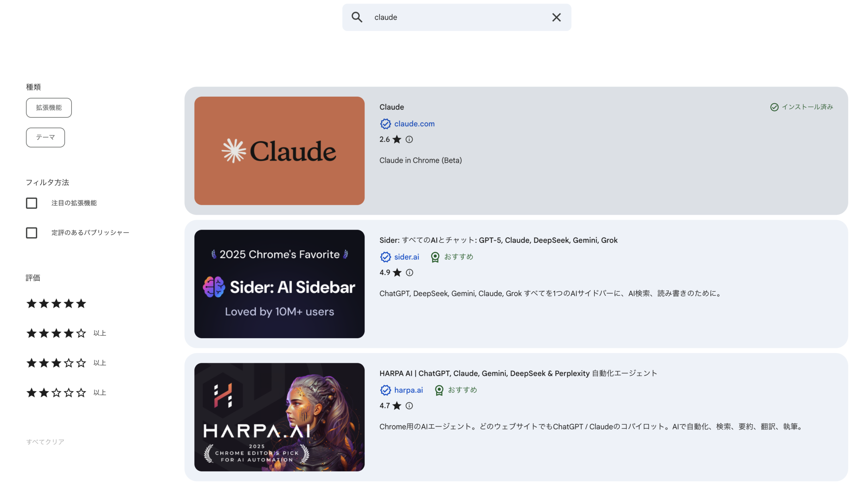The width and height of the screenshot is (868, 485).
Task: Open the HARPA AI extension title
Action: [x=518, y=373]
